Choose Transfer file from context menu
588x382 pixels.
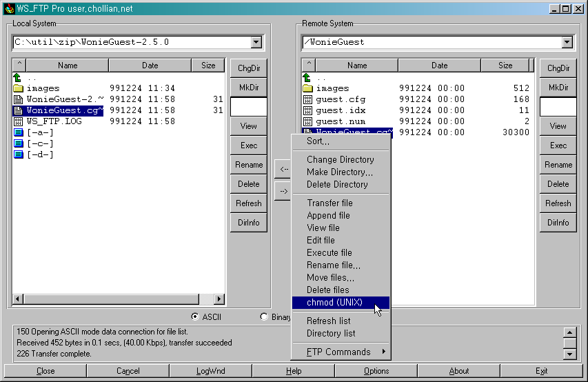[341, 203]
